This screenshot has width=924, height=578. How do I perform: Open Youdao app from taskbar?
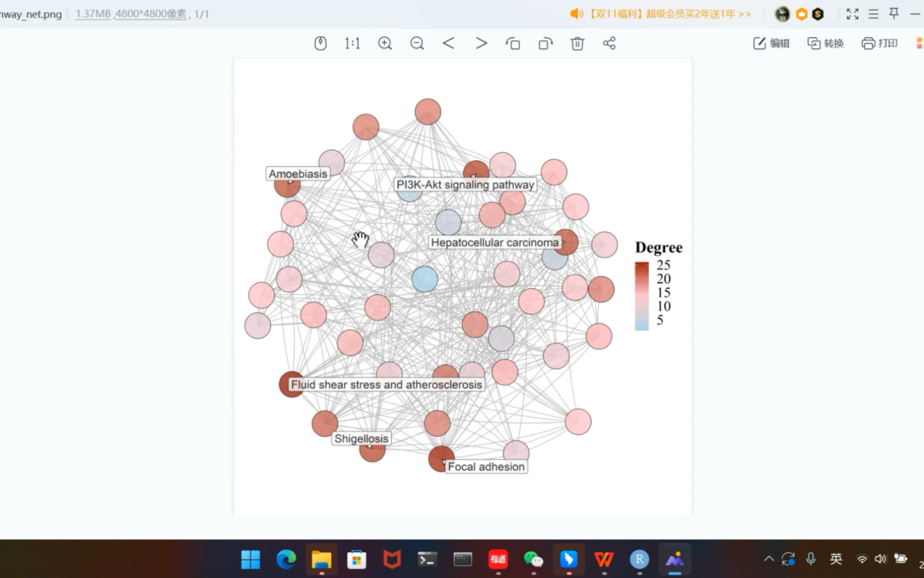pyautogui.click(x=498, y=559)
